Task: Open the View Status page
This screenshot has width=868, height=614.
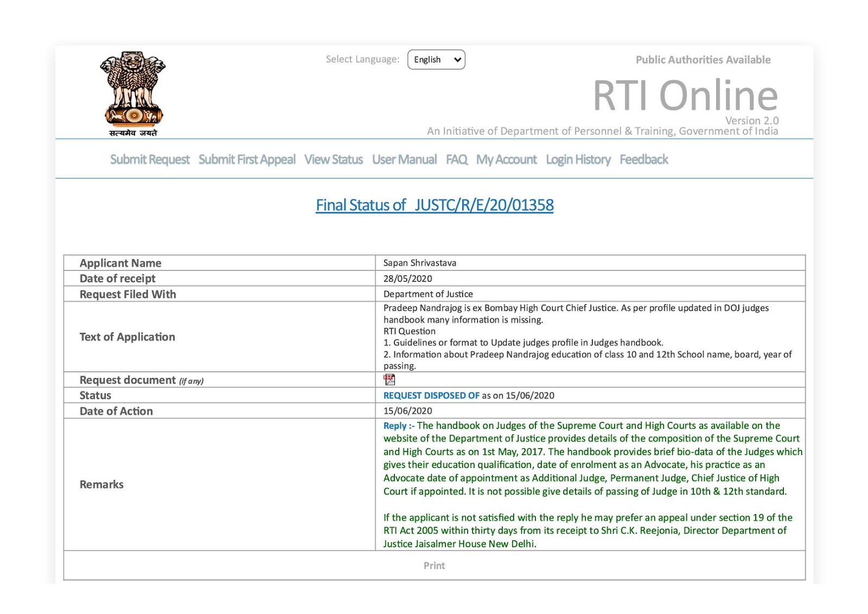Action: [x=334, y=160]
